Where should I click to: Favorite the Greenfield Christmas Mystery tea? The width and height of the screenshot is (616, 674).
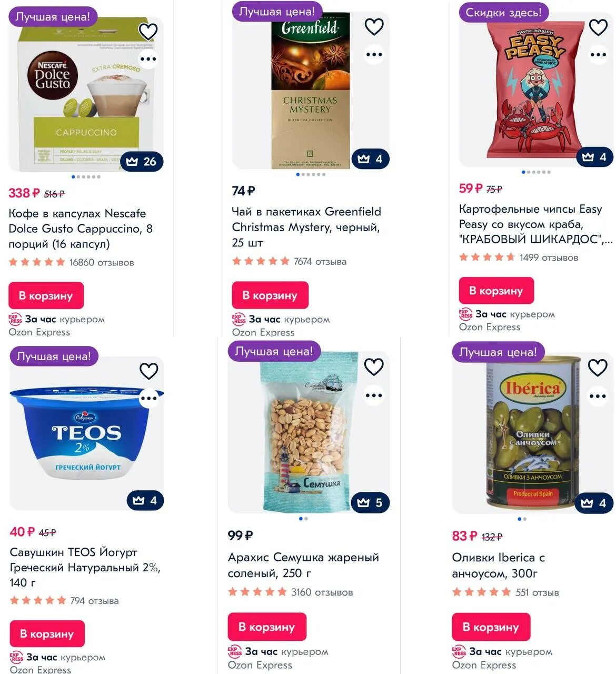click(374, 27)
